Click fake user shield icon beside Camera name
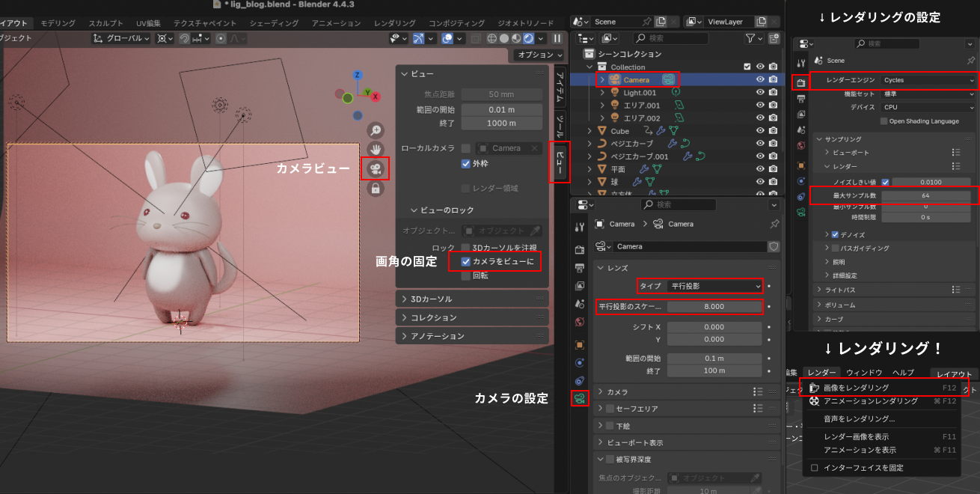 [x=774, y=246]
